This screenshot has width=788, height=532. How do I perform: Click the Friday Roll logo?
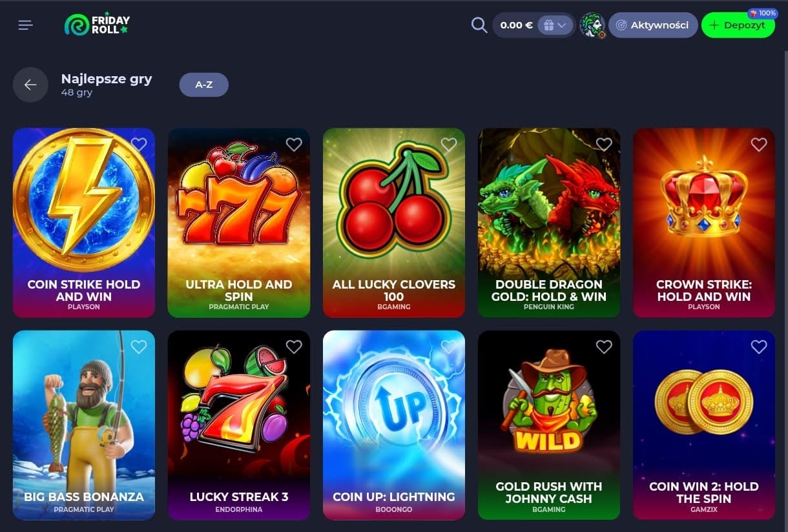coord(97,25)
